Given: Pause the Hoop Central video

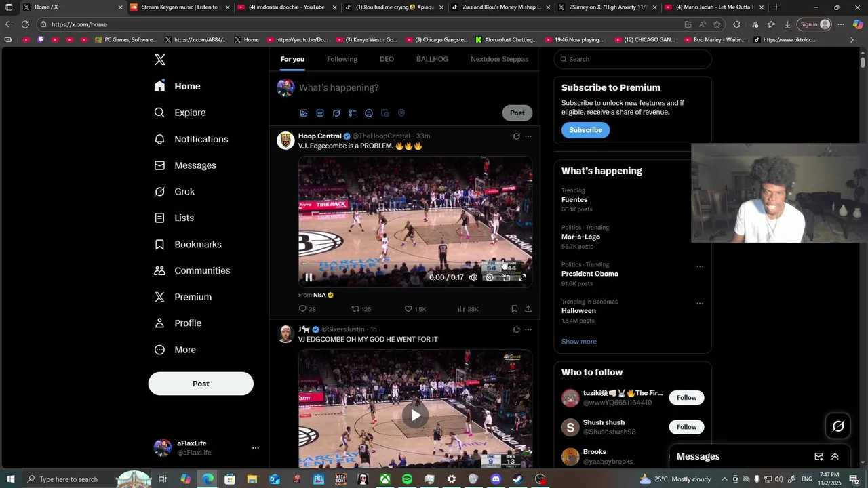Looking at the screenshot, I should (x=309, y=277).
